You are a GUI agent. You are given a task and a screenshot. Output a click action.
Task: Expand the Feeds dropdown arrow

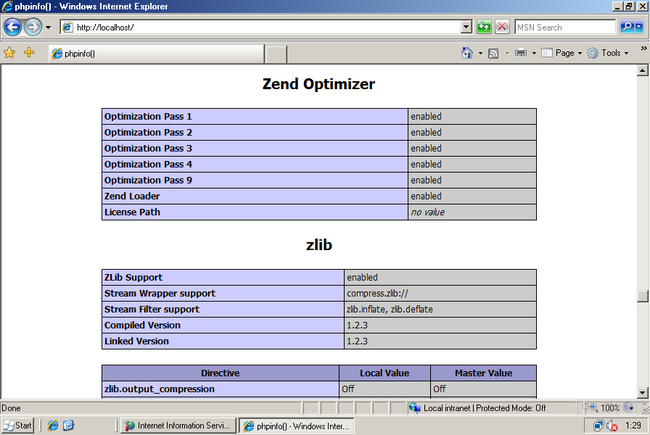(507, 53)
